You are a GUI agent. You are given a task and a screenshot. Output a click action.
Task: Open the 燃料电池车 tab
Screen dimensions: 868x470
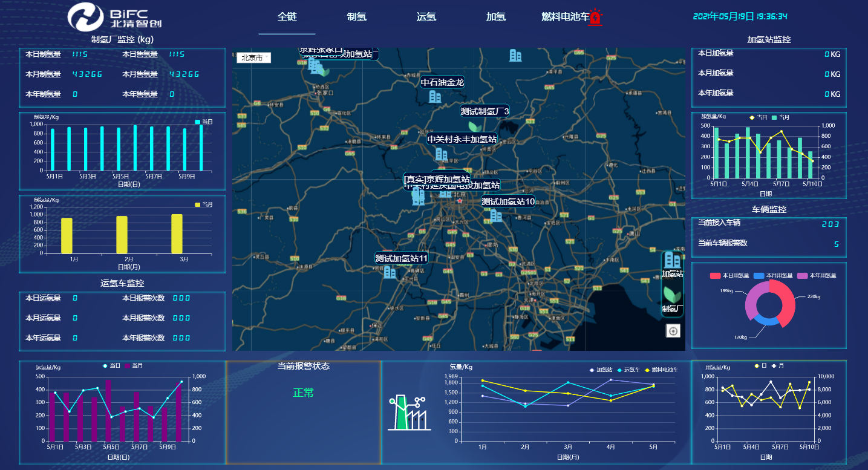[565, 17]
